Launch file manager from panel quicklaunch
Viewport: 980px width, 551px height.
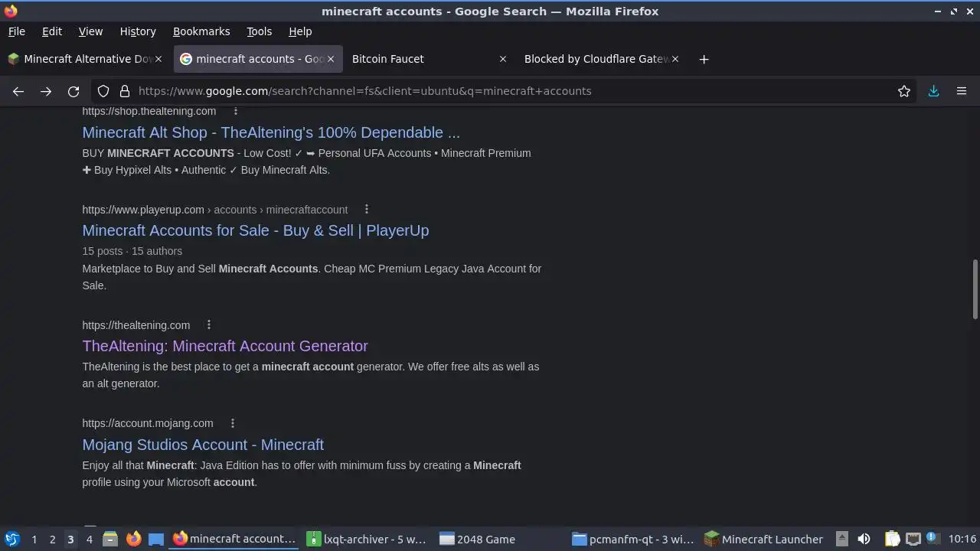(x=110, y=539)
